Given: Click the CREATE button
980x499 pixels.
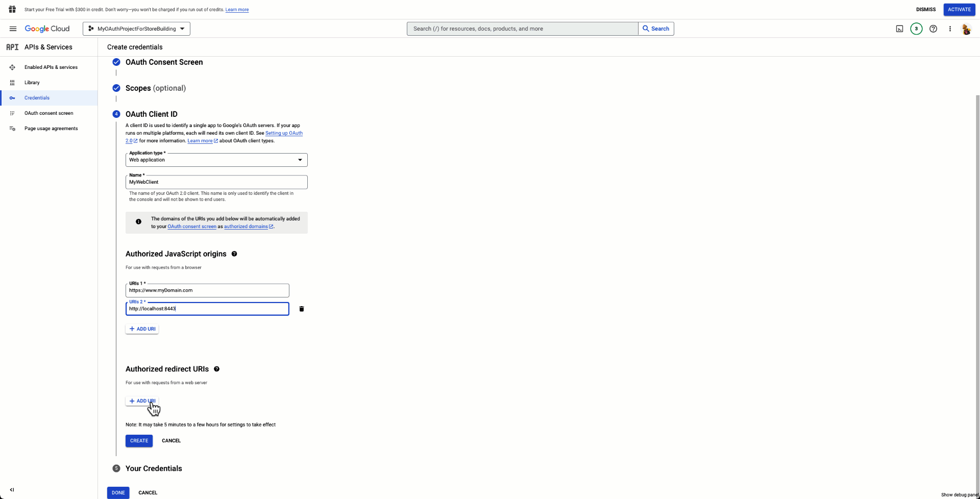Looking at the screenshot, I should [139, 440].
